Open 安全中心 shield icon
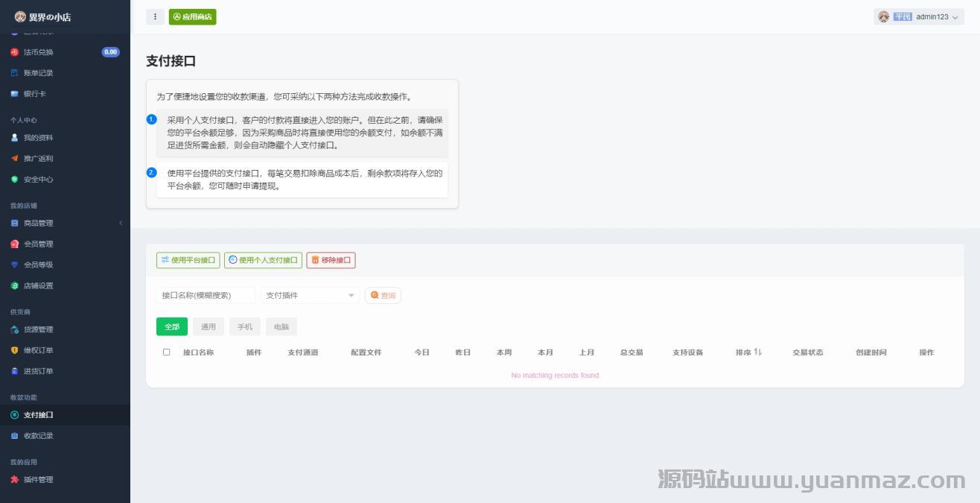This screenshot has height=503, width=980. tap(14, 180)
